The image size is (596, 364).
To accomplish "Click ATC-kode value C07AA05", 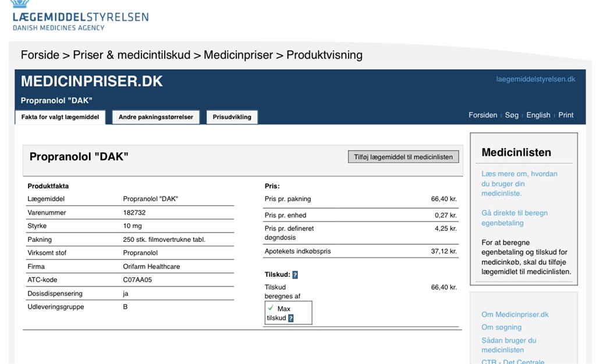I will coord(137,280).
